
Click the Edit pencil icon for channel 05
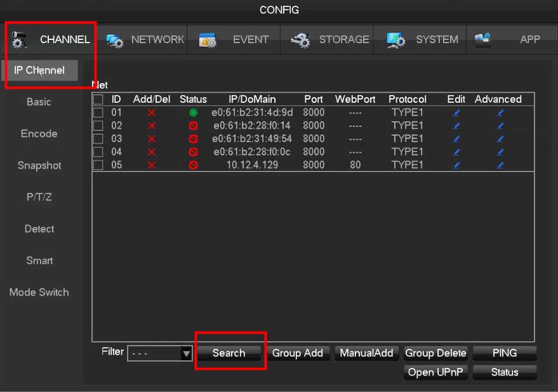pyautogui.click(x=456, y=165)
